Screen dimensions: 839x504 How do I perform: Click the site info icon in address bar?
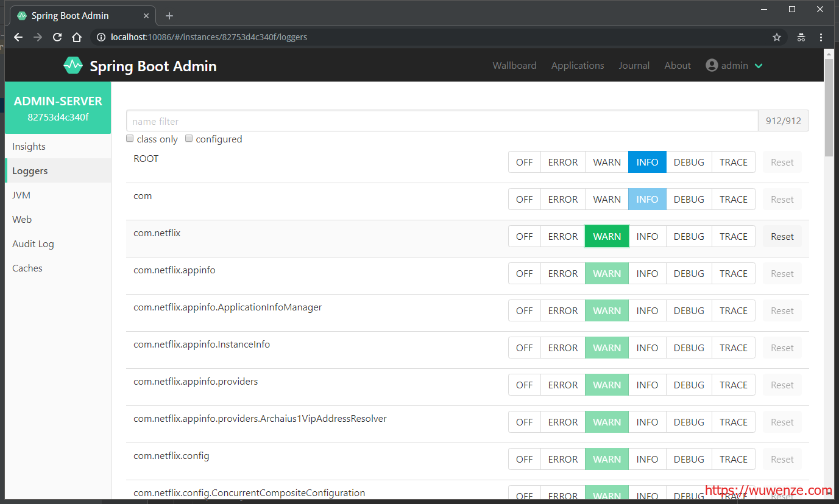(x=101, y=37)
